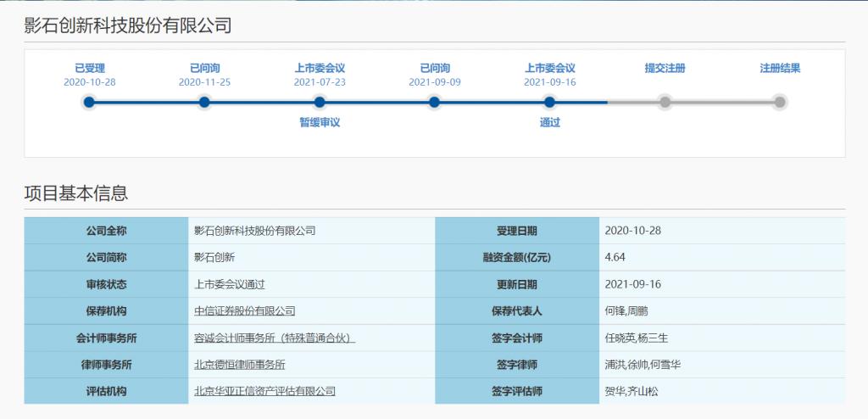
Task: Open the 北京华亚正信资产评估有限公司 link
Action: [x=264, y=391]
